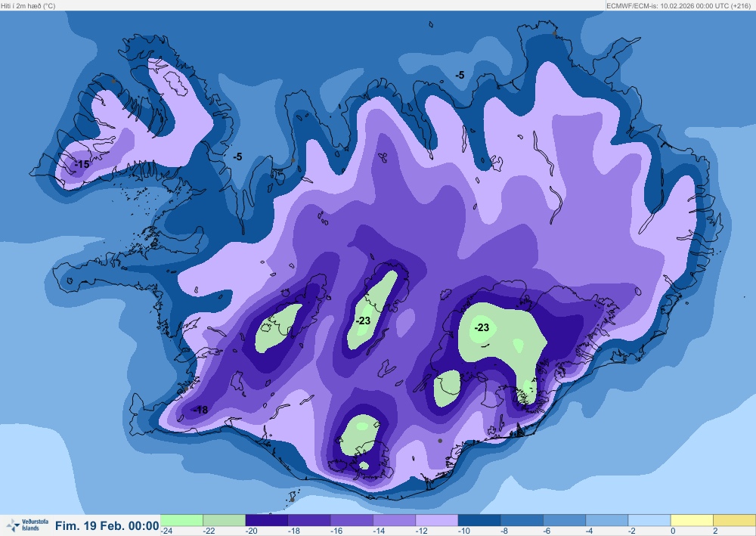Viewport: 756px width, 536px height.
Task: Click the legend number -20
Action: click(251, 531)
